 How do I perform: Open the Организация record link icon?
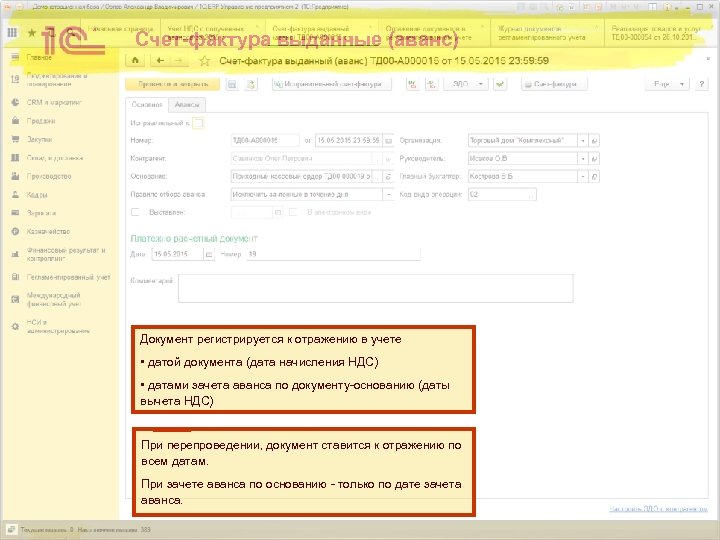594,141
